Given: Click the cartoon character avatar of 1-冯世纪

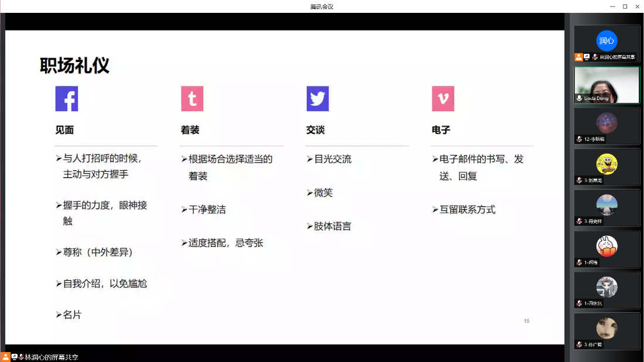Looking at the screenshot, I should (x=607, y=287).
